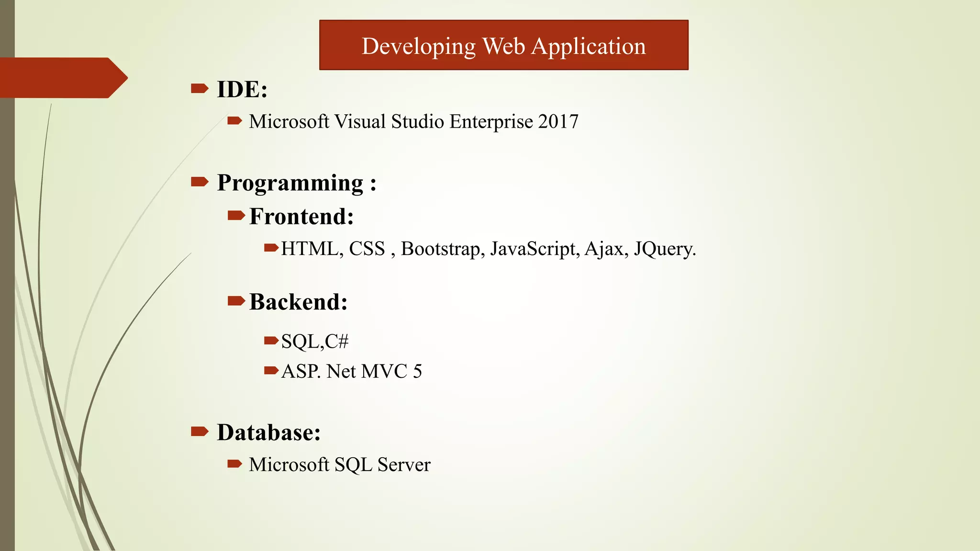The height and width of the screenshot is (551, 980).
Task: Click the IDE: heading text
Action: pyautogui.click(x=242, y=89)
